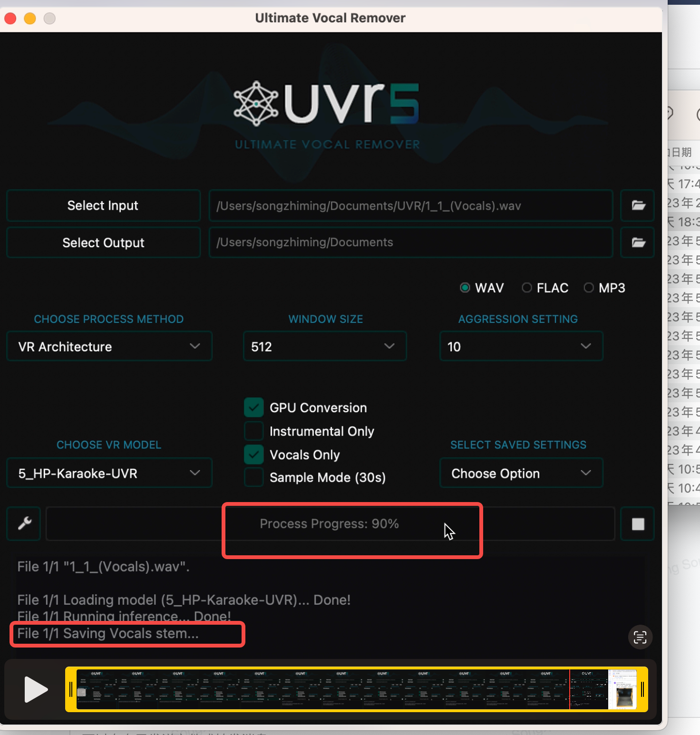Screen dimensions: 700x735
Task: Click the filmstrip thumbnail in the timeline
Action: [357, 689]
